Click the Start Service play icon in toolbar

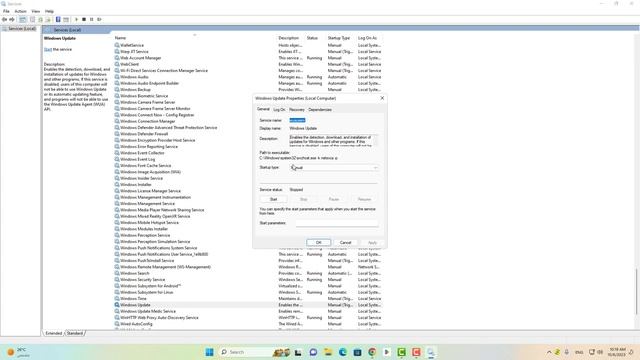[76, 20]
